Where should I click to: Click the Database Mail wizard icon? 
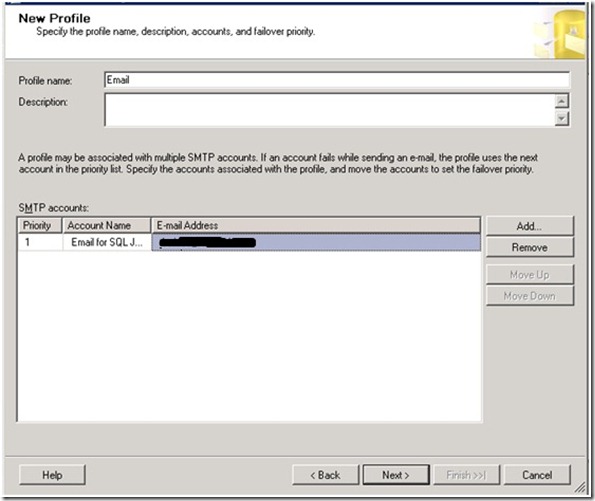[x=560, y=34]
